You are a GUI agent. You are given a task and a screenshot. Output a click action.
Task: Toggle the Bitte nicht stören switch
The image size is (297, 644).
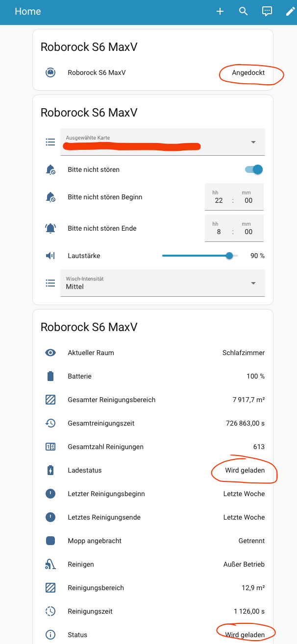(x=254, y=169)
